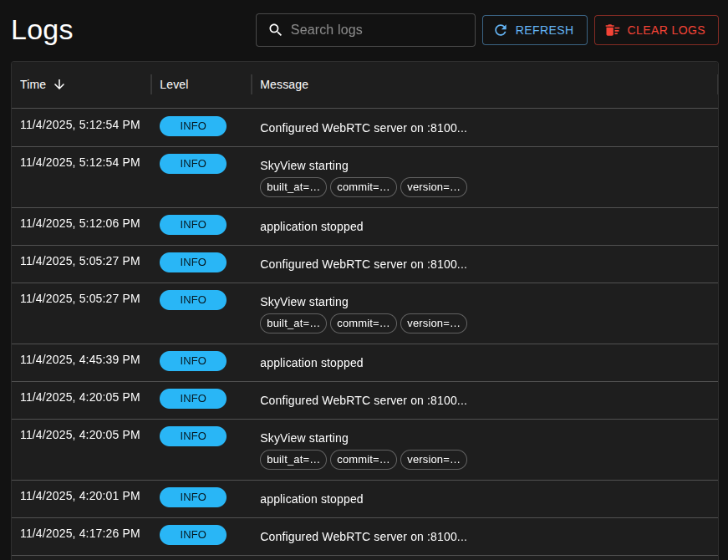Sort logs by the Level column header
The height and width of the screenshot is (560, 728).
[174, 84]
